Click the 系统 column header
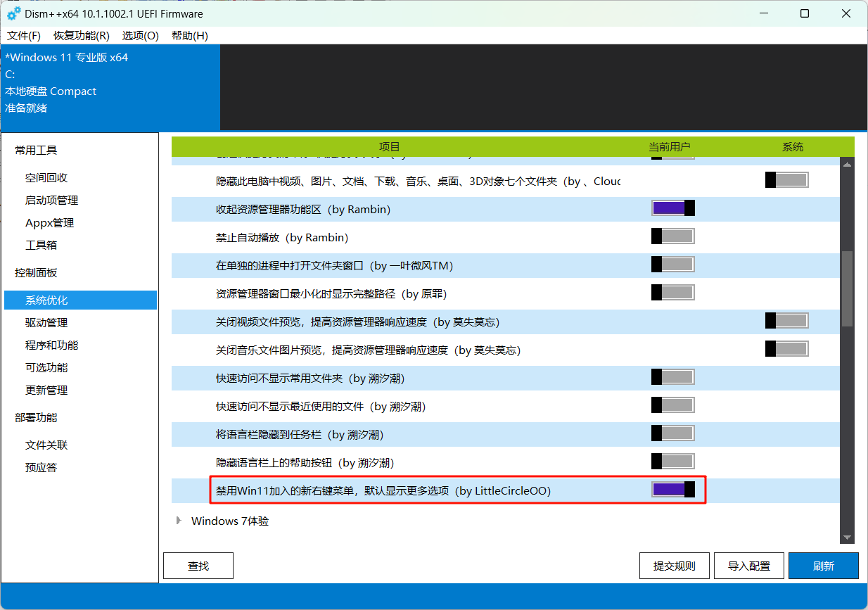Screen dimensions: 868x610 click(793, 147)
